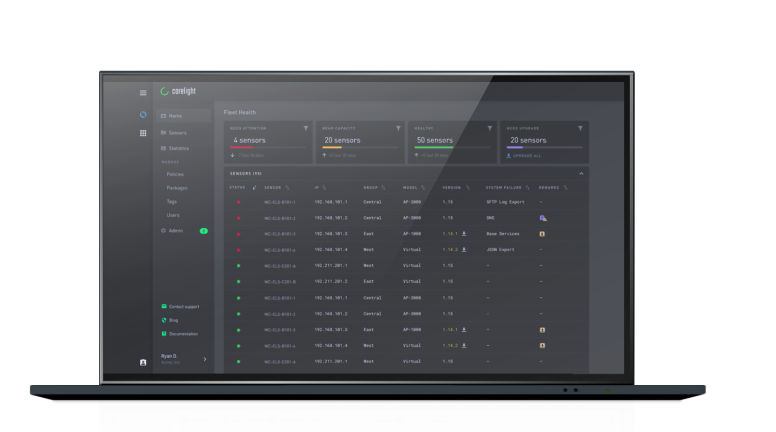
Task: Open Statistics page from sidebar
Action: pyautogui.click(x=178, y=148)
